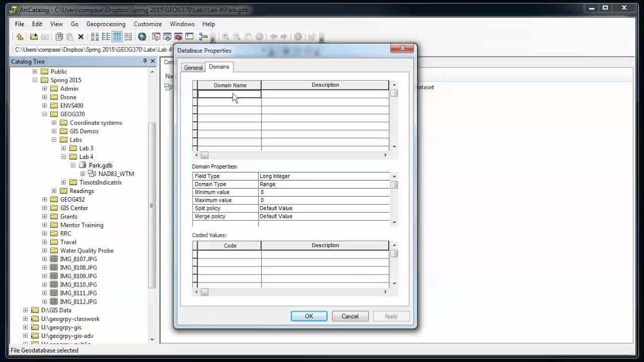644x362 pixels.
Task: Close the Catalog Tree panel
Action: coord(153,61)
